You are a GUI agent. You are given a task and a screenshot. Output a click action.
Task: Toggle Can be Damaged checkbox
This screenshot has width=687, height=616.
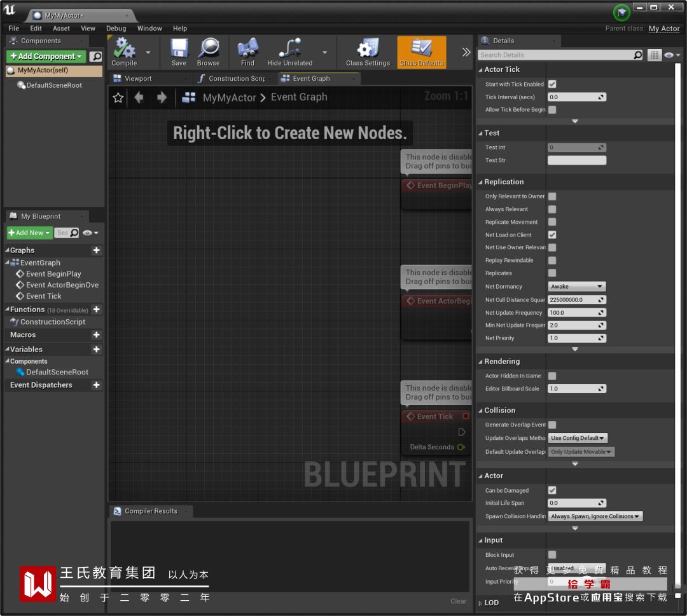pyautogui.click(x=552, y=490)
